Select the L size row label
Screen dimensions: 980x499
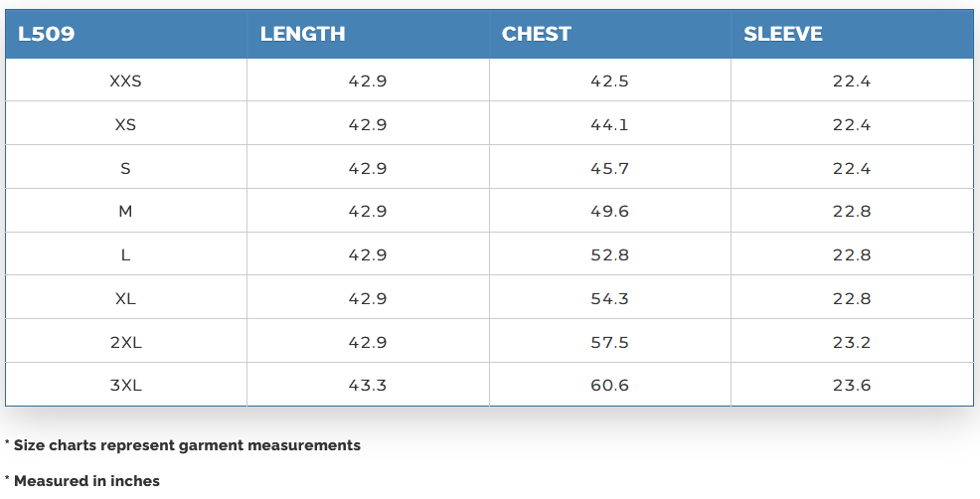[x=125, y=255]
